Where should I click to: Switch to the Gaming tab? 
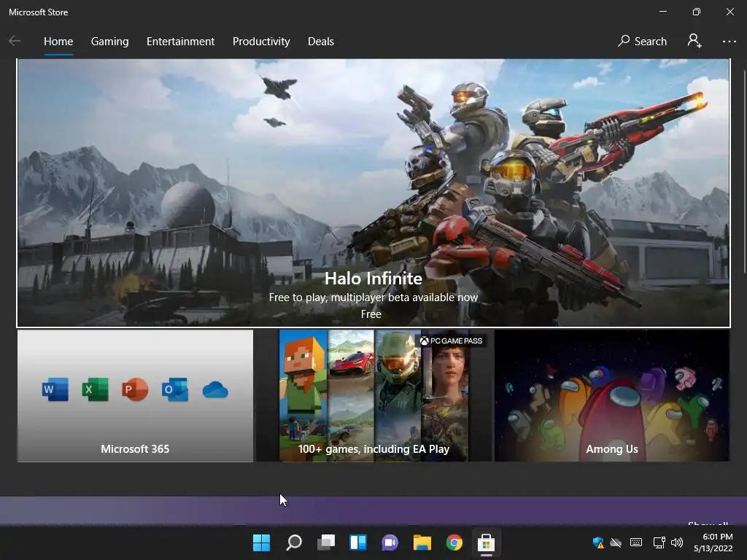109,42
